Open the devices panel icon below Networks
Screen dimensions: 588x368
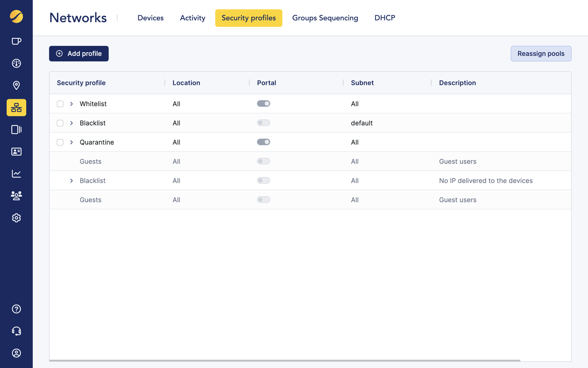[16, 129]
